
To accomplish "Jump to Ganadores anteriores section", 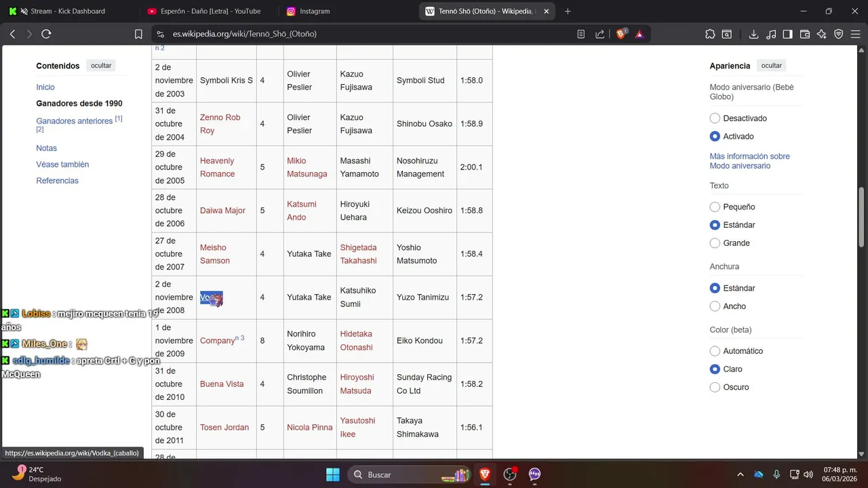I will [x=75, y=121].
